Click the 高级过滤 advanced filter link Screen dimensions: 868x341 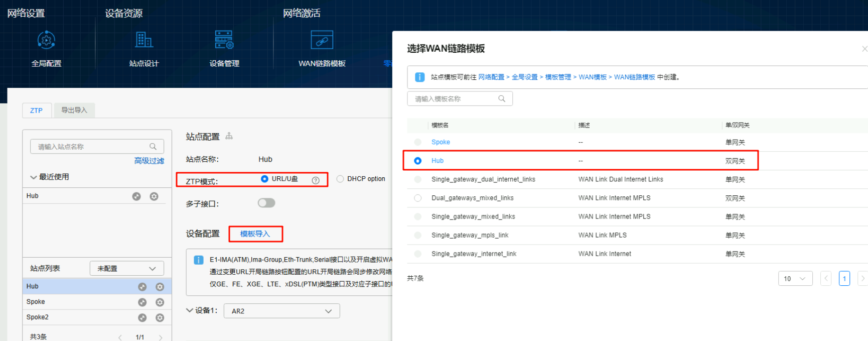pos(149,161)
